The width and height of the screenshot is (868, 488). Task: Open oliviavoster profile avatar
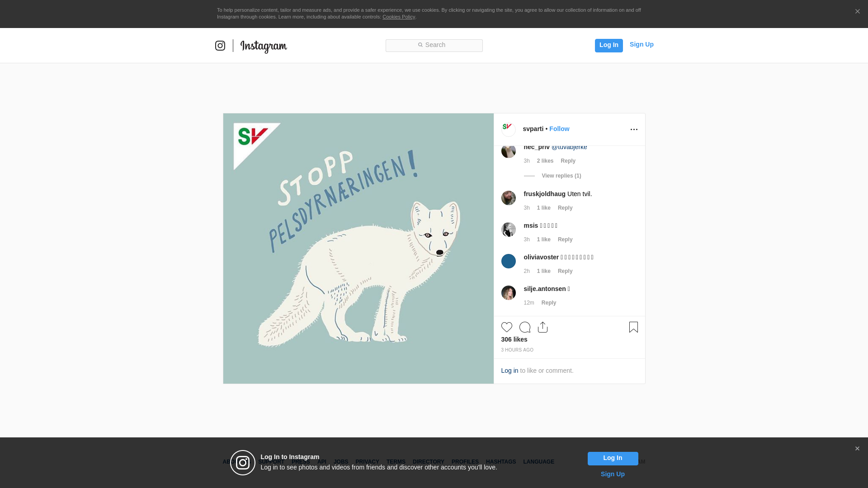[509, 261]
